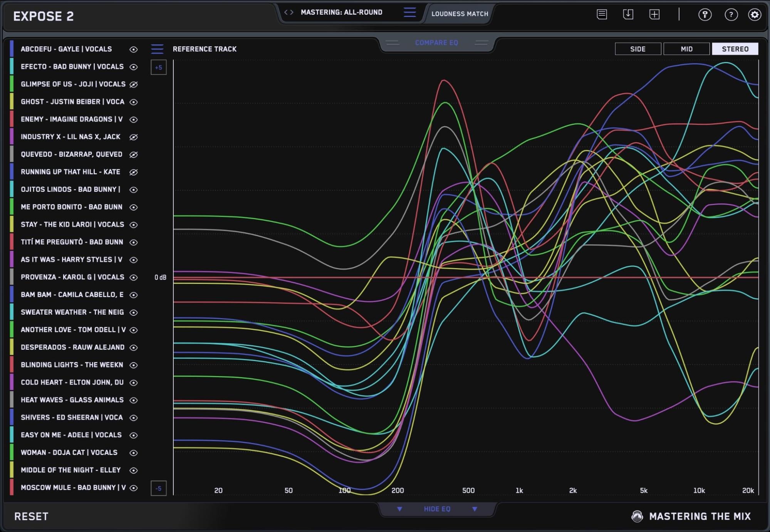Click the add plus box icon
Screen dimensions: 770x532
pyautogui.click(x=654, y=15)
